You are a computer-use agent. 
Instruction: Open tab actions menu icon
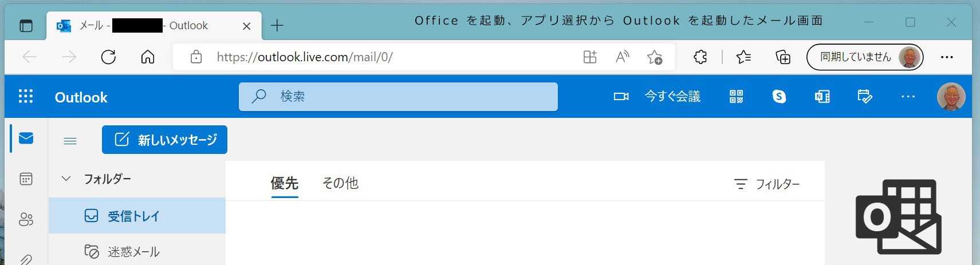click(x=26, y=26)
